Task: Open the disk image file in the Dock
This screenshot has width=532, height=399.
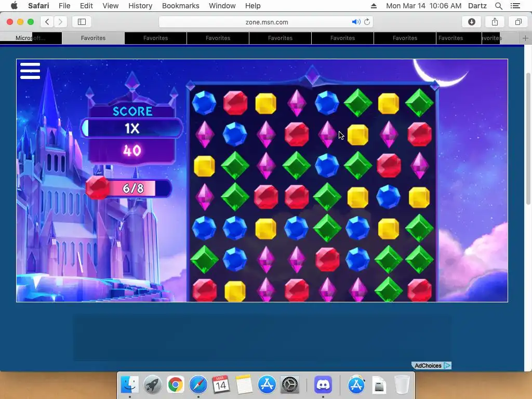Action: point(379,385)
